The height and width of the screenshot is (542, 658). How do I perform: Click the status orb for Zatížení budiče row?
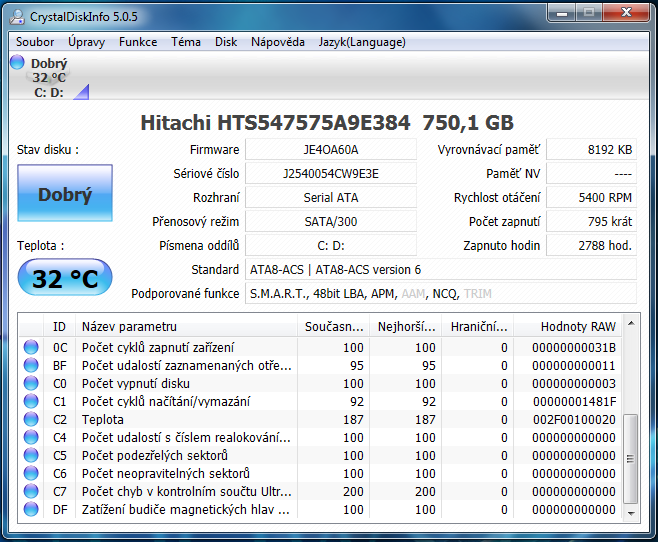point(31,510)
